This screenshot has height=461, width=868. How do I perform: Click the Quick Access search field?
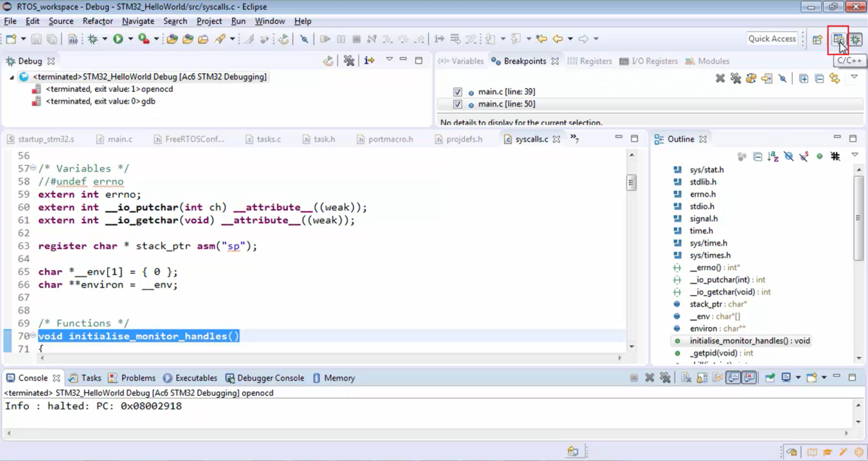pyautogui.click(x=772, y=39)
